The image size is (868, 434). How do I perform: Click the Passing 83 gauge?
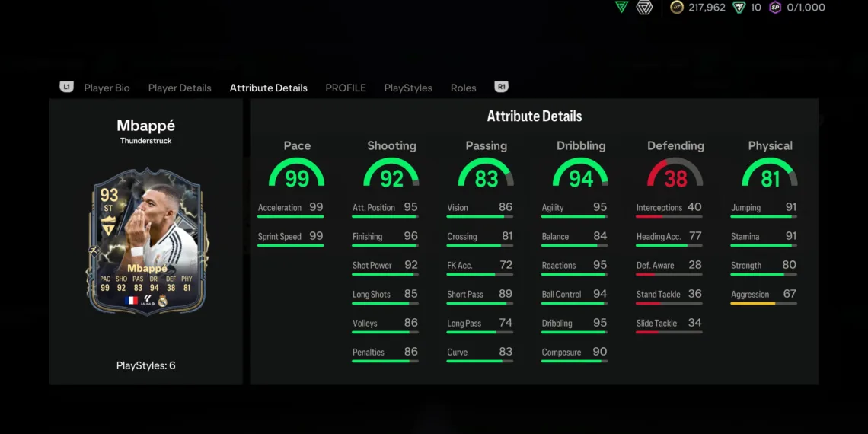(486, 173)
